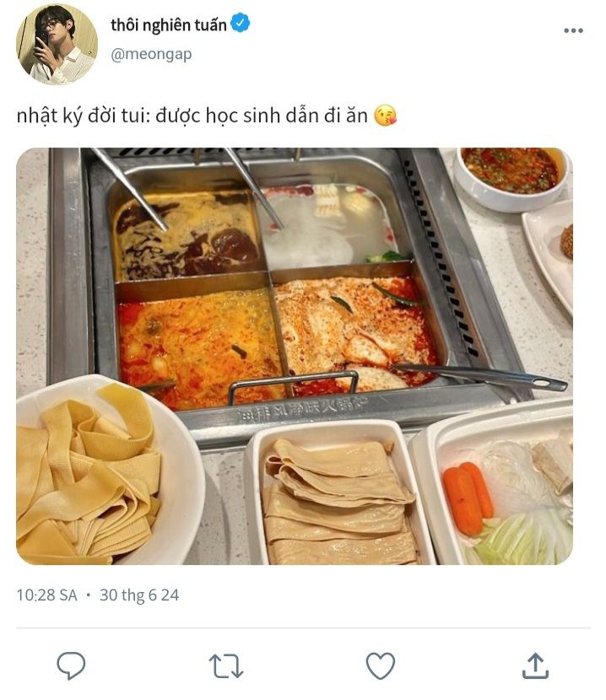Image resolution: width=606 pixels, height=700 pixels.
Task: Open the four-compartment hotpot photo
Action: coord(295,356)
